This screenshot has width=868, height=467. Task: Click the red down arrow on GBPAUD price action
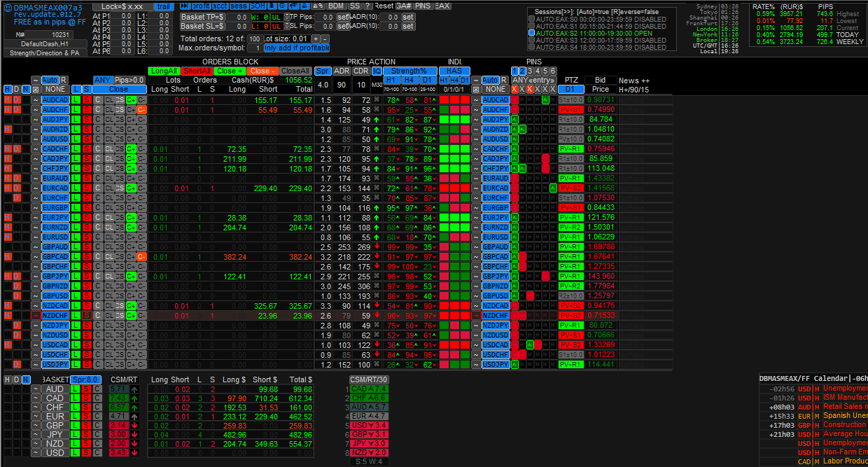(x=377, y=246)
